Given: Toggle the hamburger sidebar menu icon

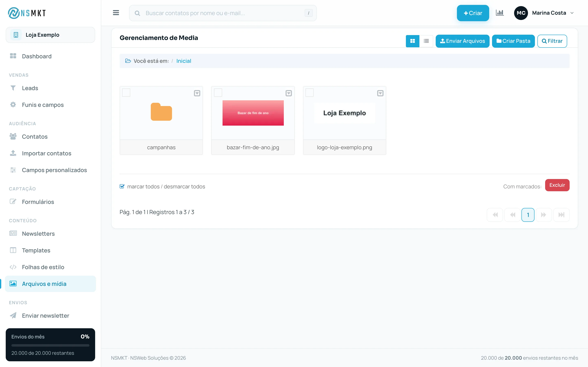Looking at the screenshot, I should point(116,13).
